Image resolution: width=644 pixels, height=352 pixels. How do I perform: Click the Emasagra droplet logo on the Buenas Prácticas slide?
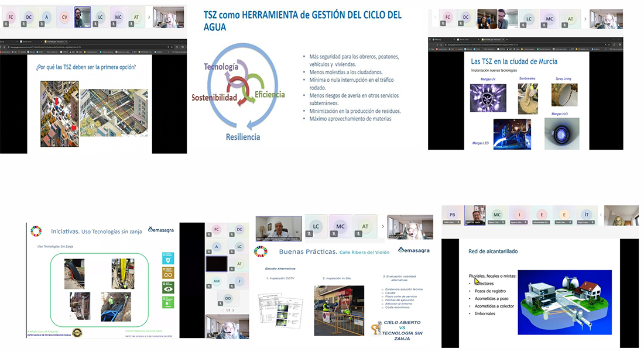click(402, 250)
